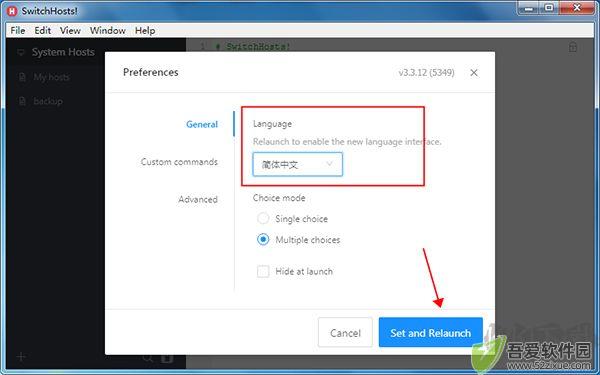
Task: Open the View menu
Action: [70, 31]
